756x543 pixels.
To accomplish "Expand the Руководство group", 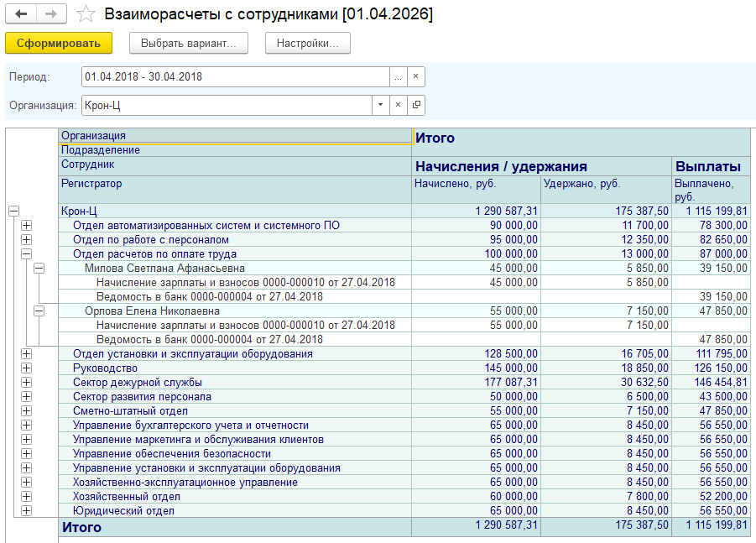I will (x=27, y=368).
